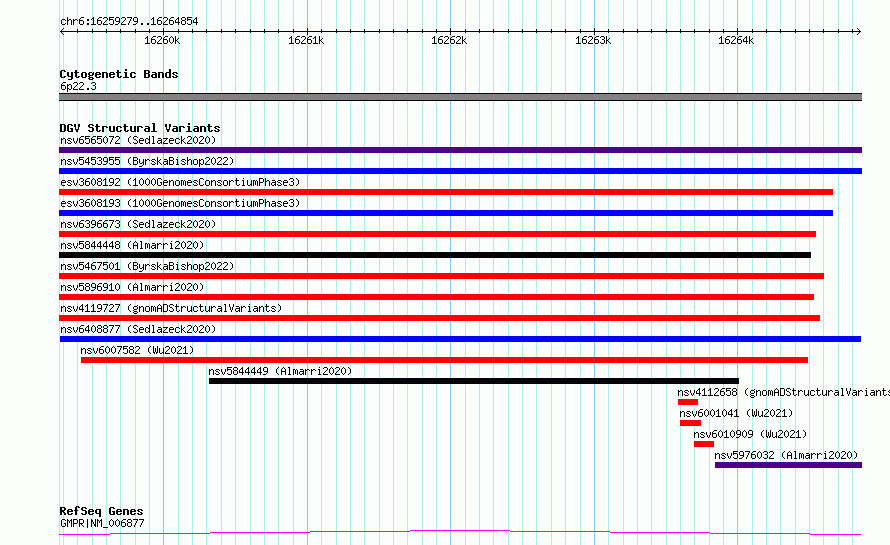
Task: Click the nsv5467501 (ByrskaBishop2022) label
Action: coord(147,266)
